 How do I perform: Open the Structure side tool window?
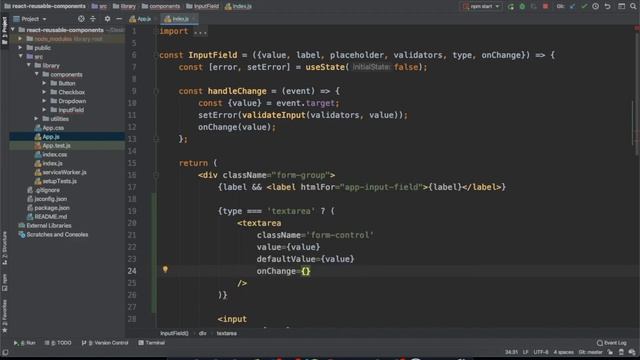click(x=4, y=248)
